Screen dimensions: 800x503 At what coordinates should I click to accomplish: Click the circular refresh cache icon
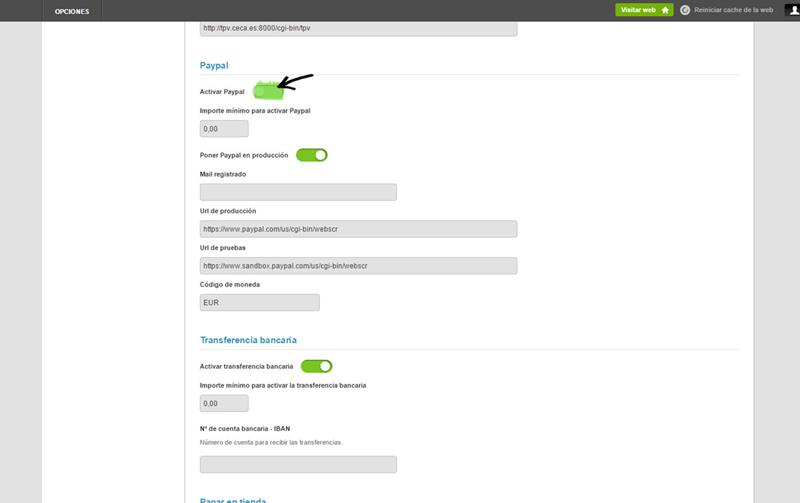pos(685,10)
